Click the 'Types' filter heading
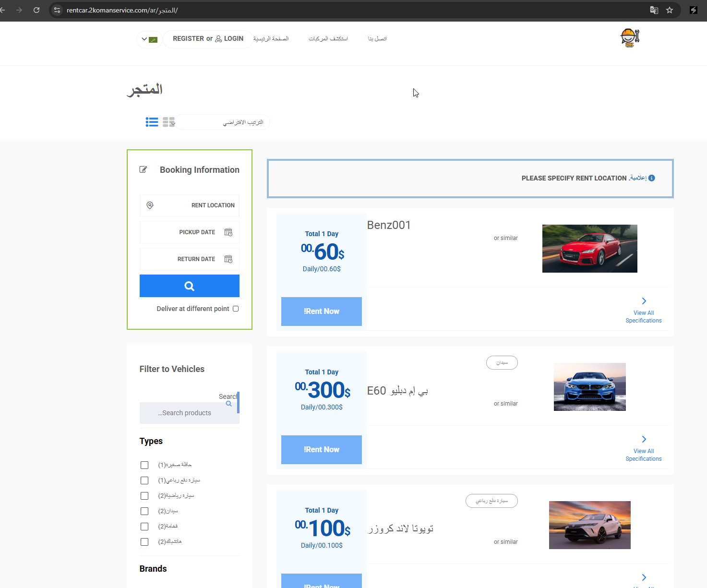This screenshot has height=588, width=707. click(151, 441)
